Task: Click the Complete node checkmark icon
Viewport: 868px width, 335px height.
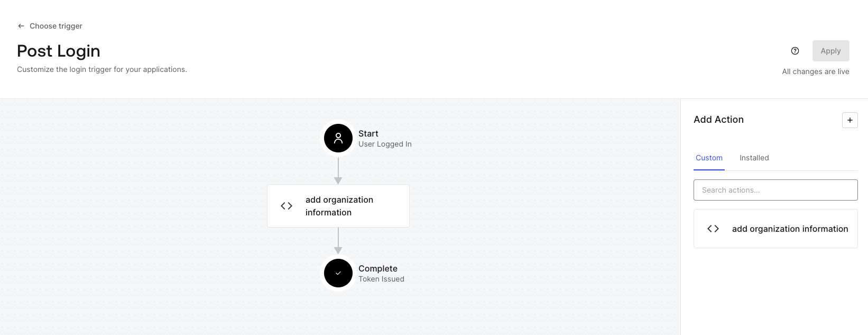Action: tap(338, 273)
